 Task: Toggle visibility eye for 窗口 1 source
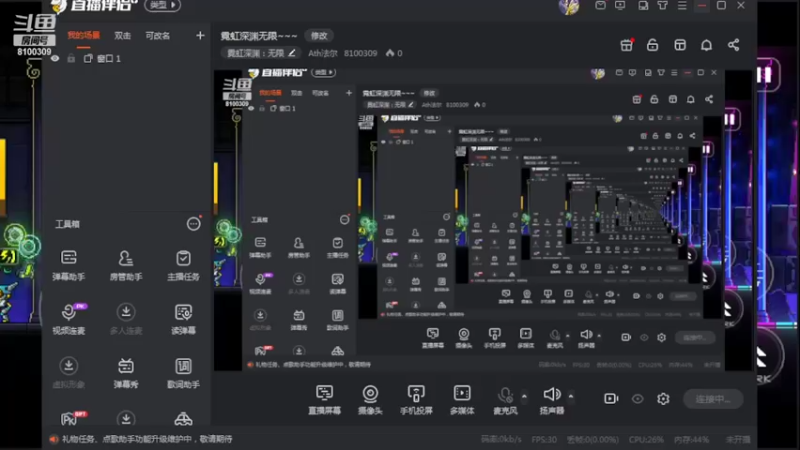(x=55, y=59)
